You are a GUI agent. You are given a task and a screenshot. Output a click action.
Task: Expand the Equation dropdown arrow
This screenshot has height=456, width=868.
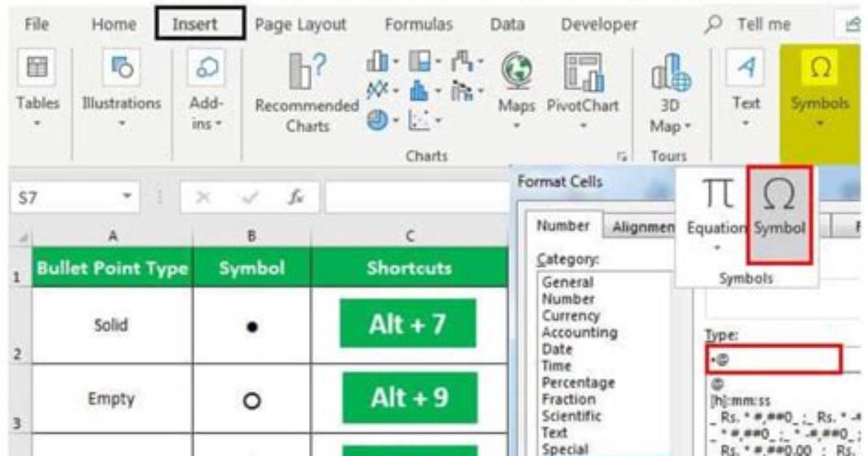coord(717,248)
